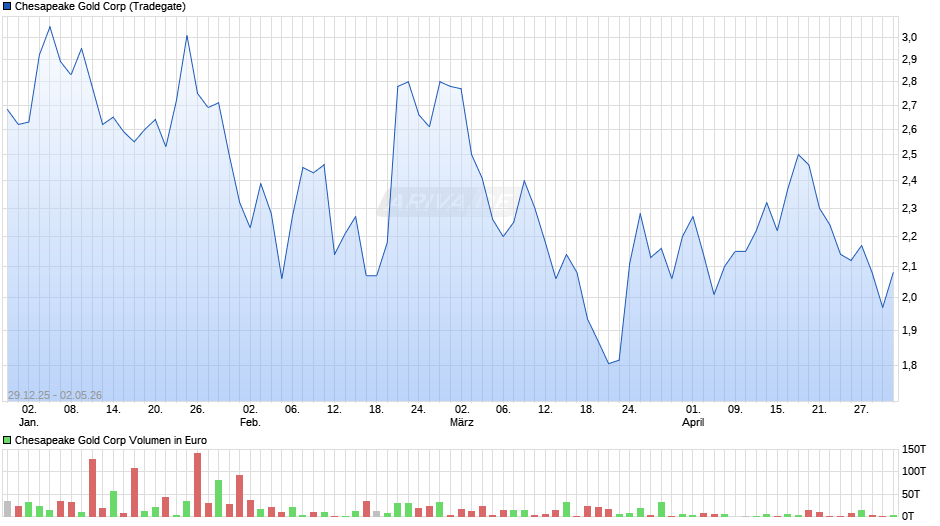This screenshot has width=940, height=526.
Task: Click the grey volume bar at chart start
Action: pyautogui.click(x=7, y=509)
